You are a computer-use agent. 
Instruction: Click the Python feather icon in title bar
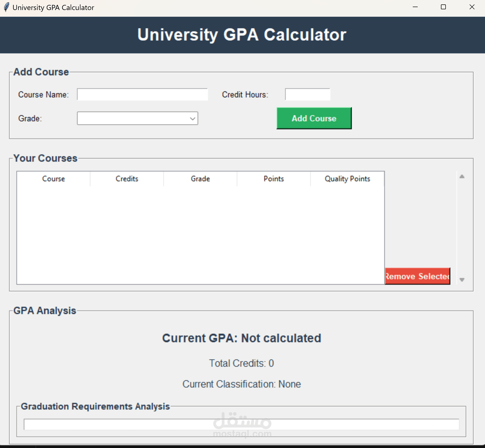point(7,7)
